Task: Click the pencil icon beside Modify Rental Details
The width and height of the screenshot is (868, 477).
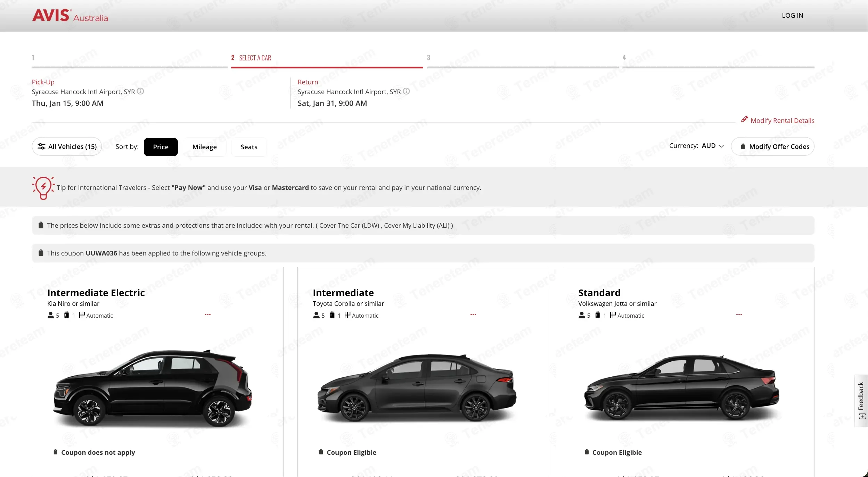Action: point(744,119)
